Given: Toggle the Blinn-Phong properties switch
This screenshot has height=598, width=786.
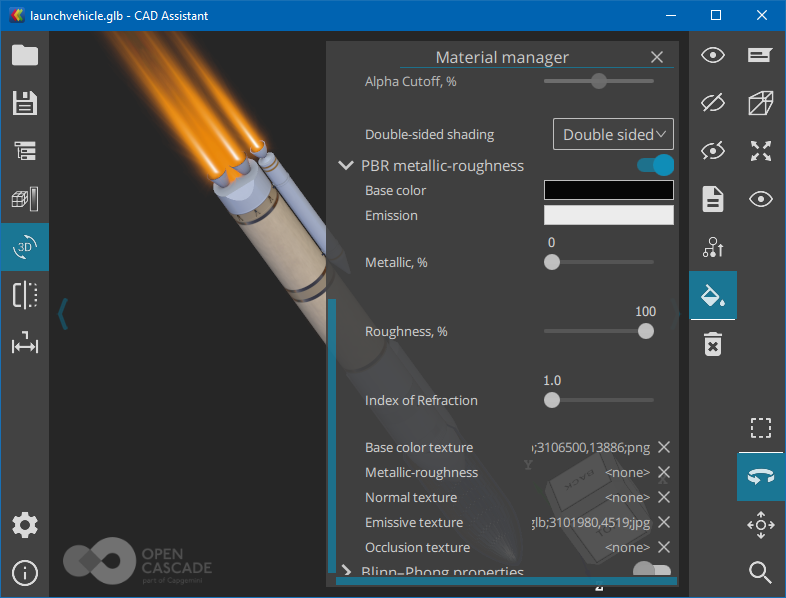Looking at the screenshot, I should tap(652, 570).
